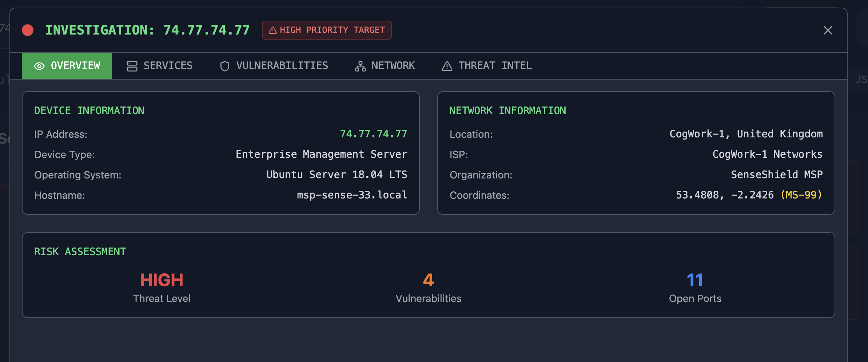Click the shield icon next to Vulnerabilities
Screen dimensions: 868x362
(224, 66)
